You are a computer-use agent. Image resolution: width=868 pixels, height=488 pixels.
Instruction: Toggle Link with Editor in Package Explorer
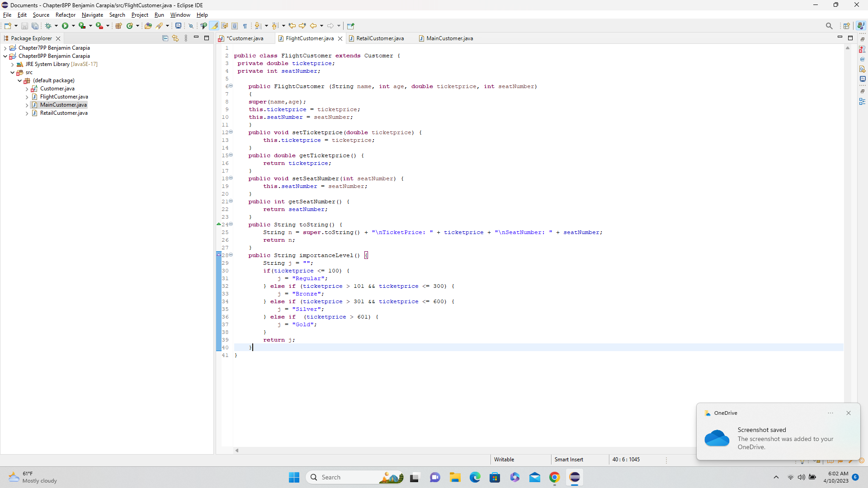click(x=175, y=38)
